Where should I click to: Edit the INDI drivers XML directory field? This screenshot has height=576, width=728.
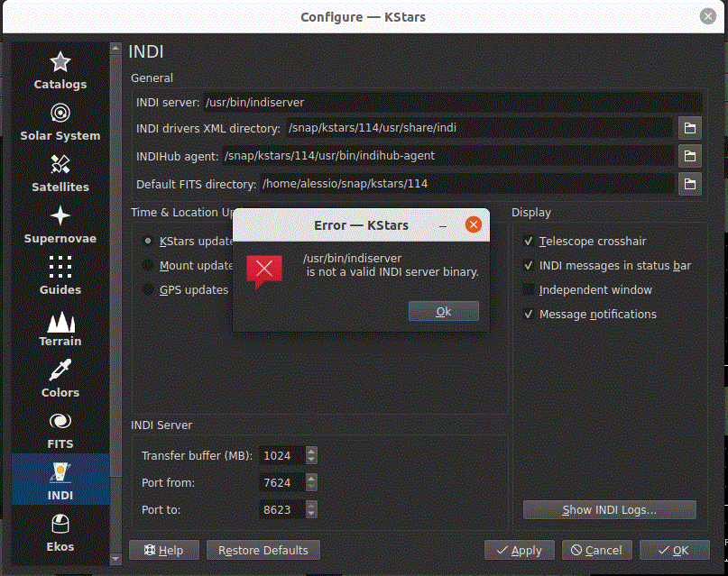point(479,128)
